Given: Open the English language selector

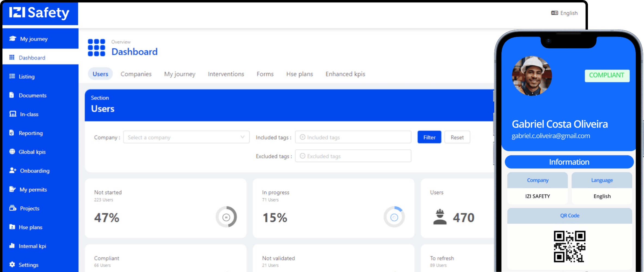Looking at the screenshot, I should point(565,13).
